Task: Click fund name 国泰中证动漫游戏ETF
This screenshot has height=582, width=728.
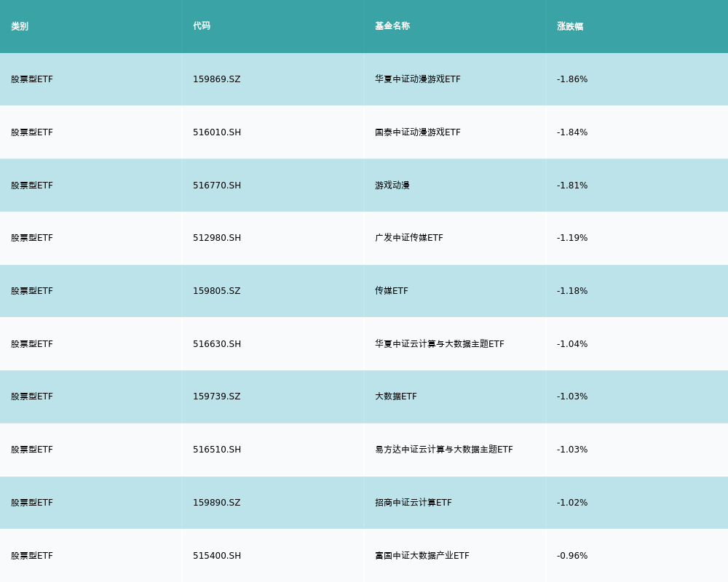Action: pyautogui.click(x=417, y=132)
